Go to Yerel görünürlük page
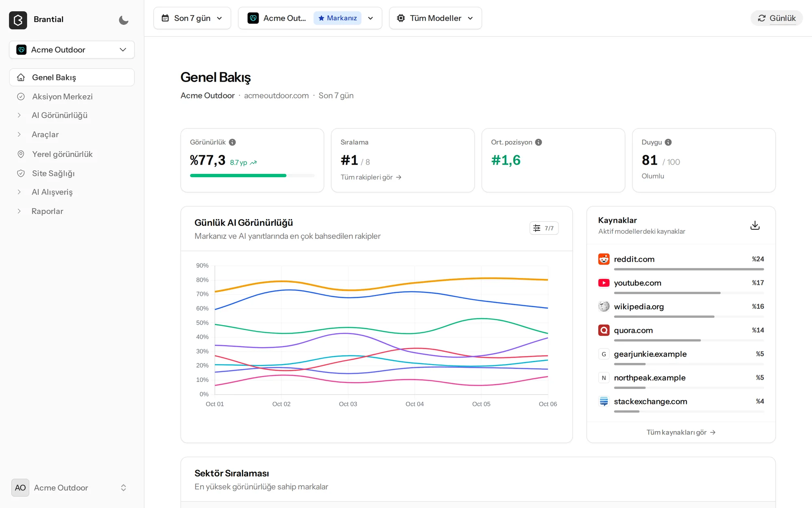This screenshot has width=812, height=508. point(72,154)
